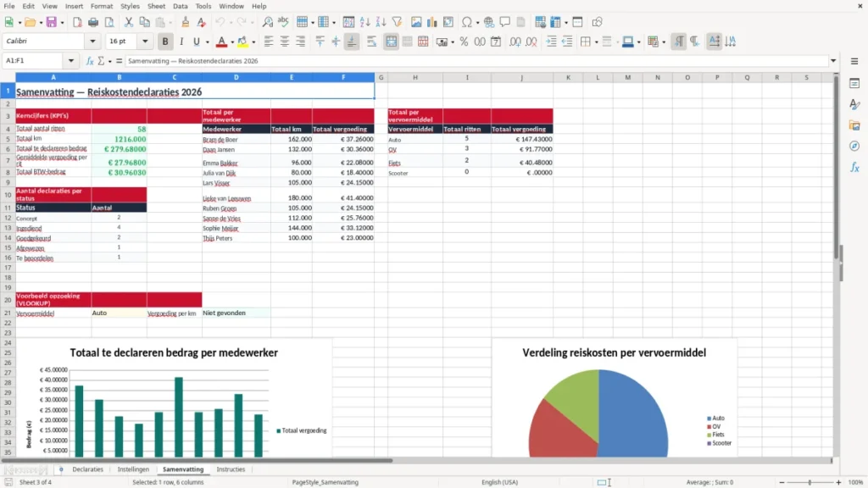Toggle Left-to-Right text direction
This screenshot has width=868, height=488.
tap(679, 42)
